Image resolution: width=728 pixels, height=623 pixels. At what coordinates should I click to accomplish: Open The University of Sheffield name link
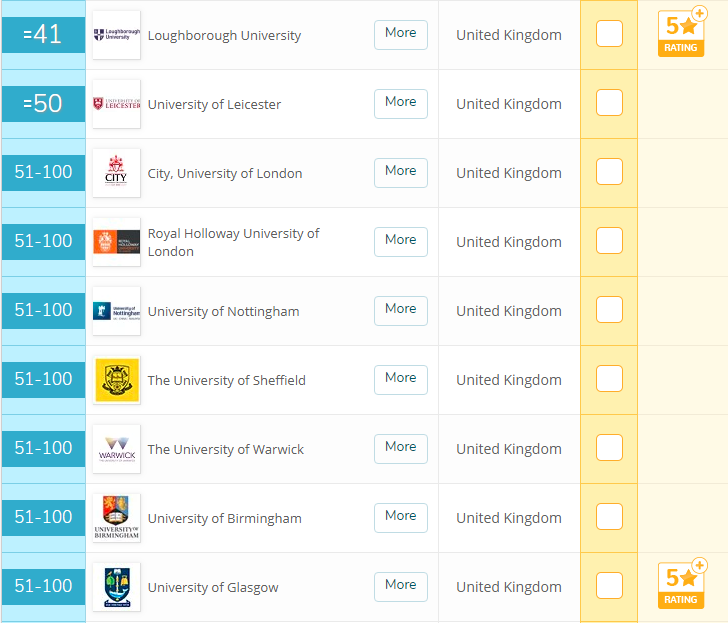[x=226, y=380]
